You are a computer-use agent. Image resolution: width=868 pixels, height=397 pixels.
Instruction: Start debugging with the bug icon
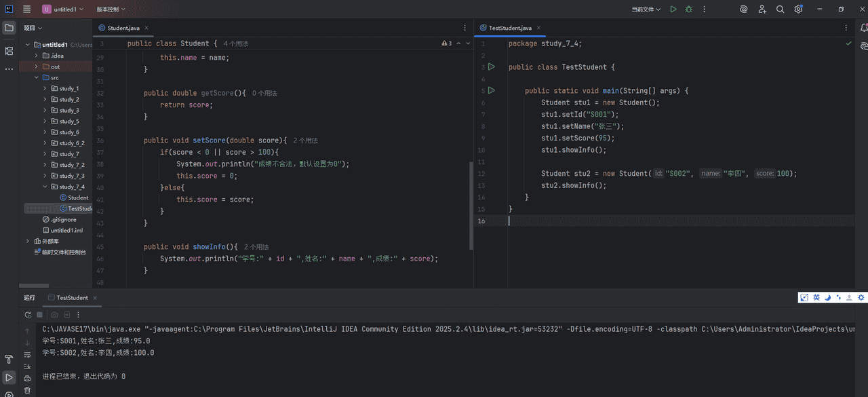pos(690,9)
